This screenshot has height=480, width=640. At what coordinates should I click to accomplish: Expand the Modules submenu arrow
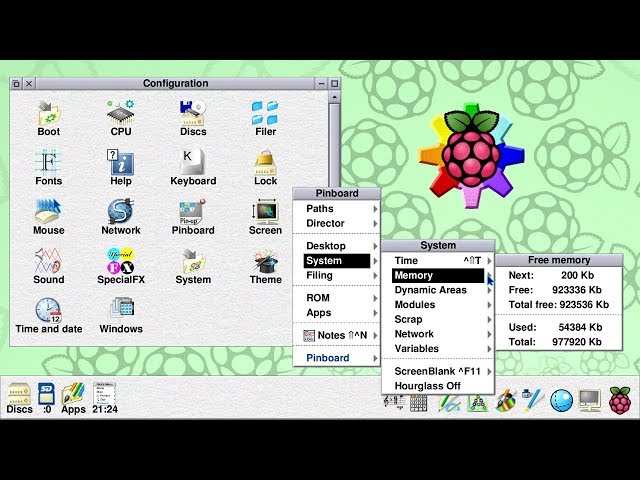tap(489, 305)
